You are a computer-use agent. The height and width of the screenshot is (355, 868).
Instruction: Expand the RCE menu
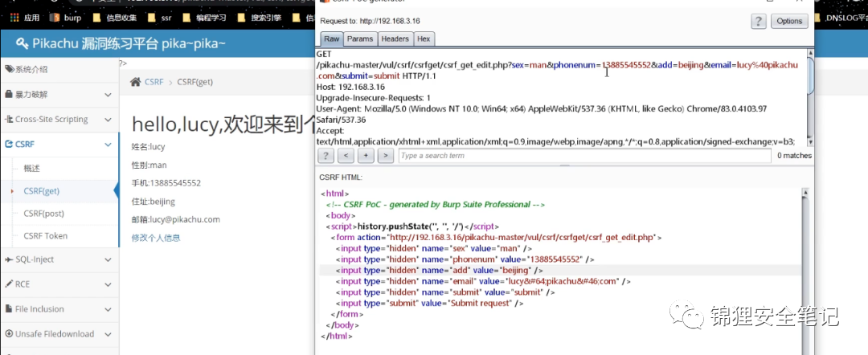click(59, 284)
